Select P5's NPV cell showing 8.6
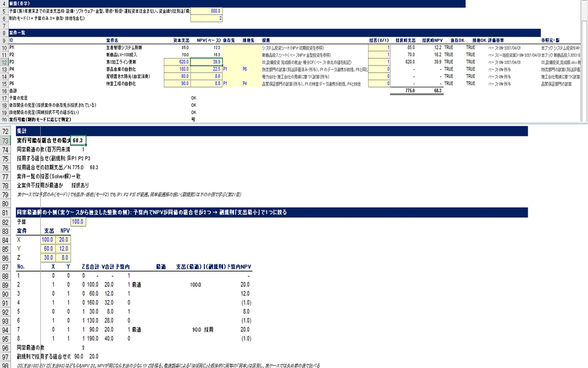The height and width of the screenshot is (368, 588). point(206,77)
